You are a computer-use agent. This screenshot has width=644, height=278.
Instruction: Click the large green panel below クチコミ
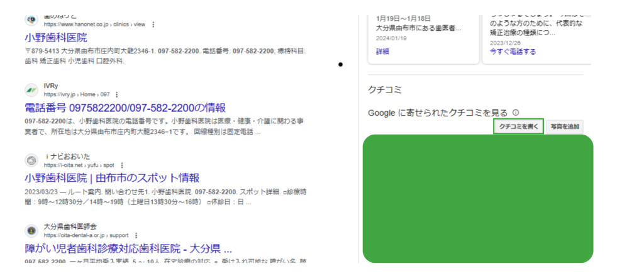478,198
